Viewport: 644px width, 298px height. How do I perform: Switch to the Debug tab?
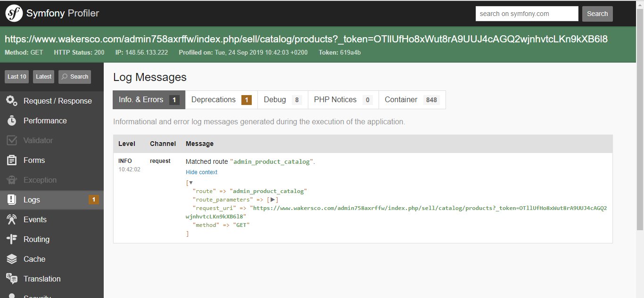pos(283,100)
